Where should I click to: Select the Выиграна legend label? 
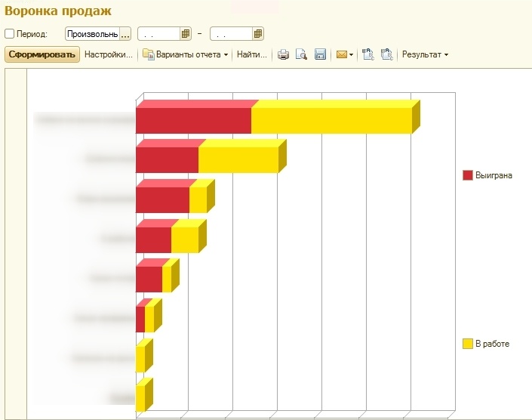pyautogui.click(x=494, y=175)
